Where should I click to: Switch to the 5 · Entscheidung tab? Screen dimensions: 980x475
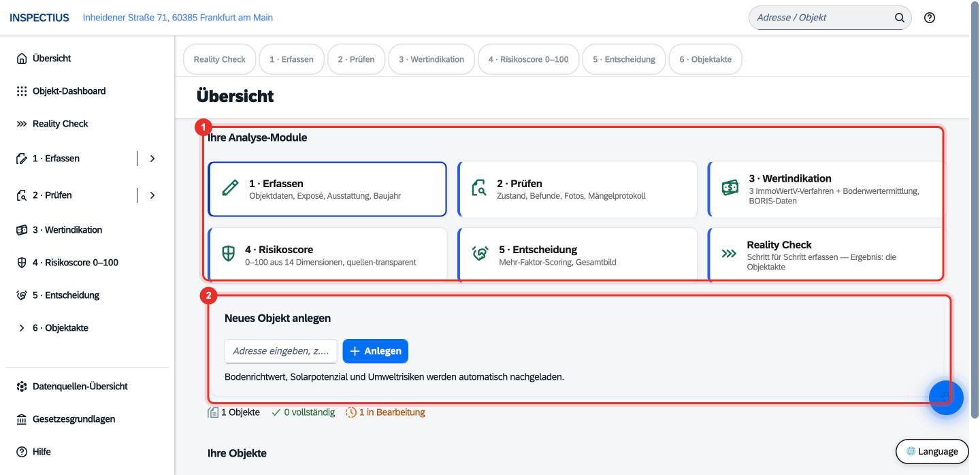623,59
